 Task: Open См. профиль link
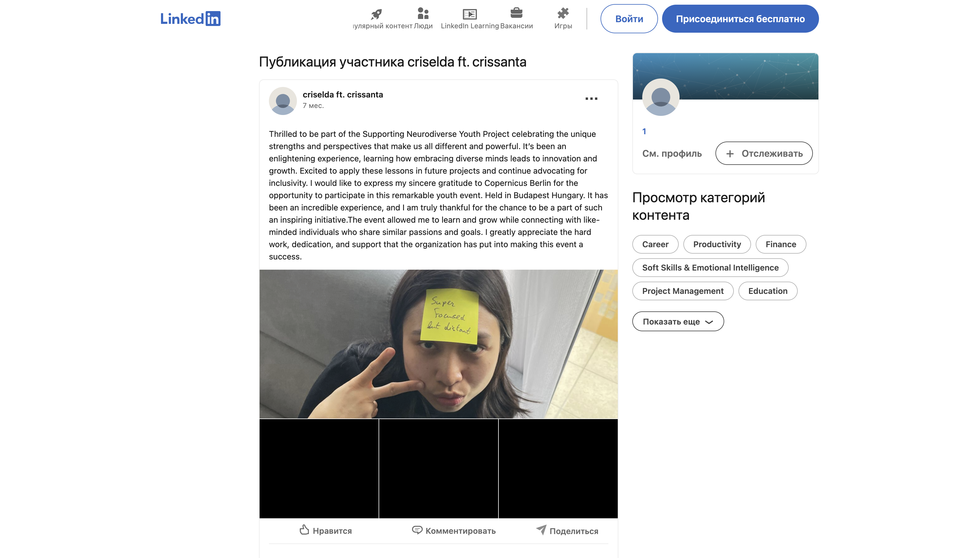[672, 153]
